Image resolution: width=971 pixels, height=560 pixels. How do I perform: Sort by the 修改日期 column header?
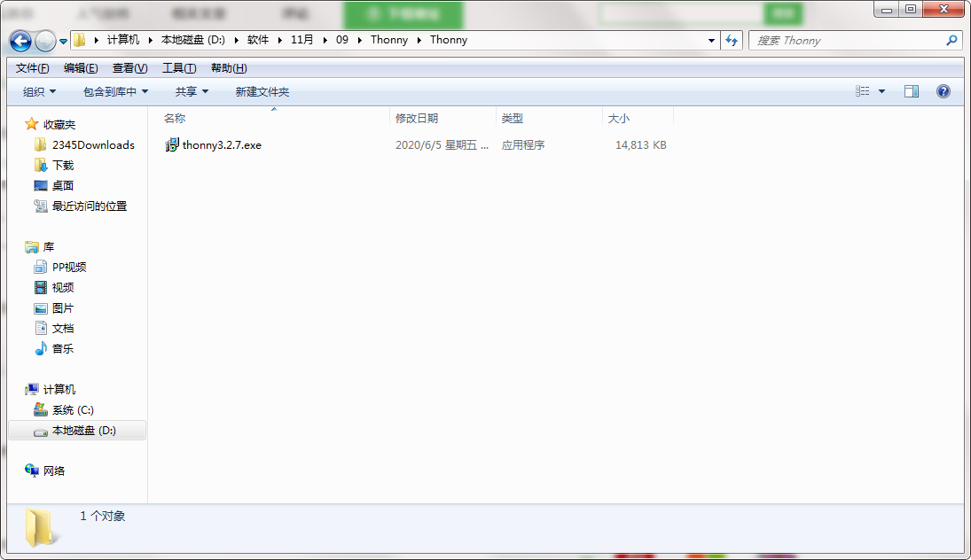tap(417, 119)
